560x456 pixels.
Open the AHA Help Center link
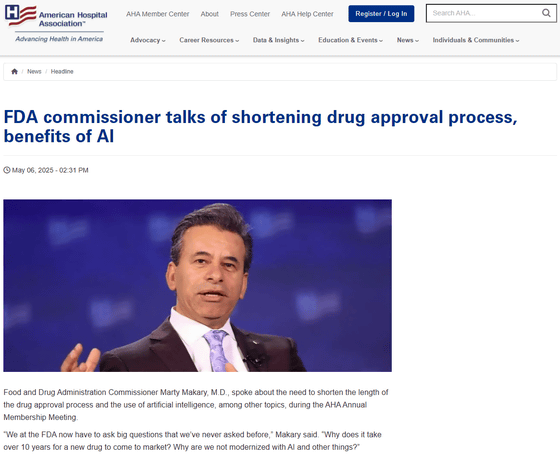pyautogui.click(x=307, y=14)
